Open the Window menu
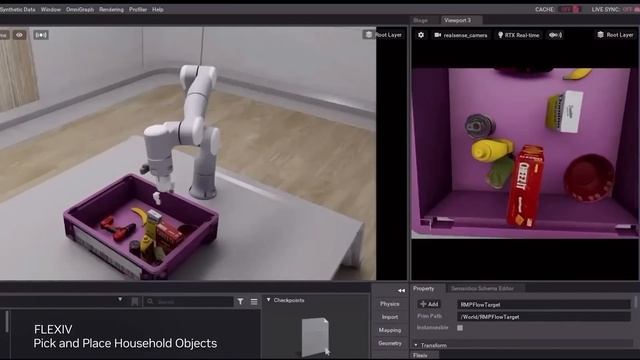Viewport: 640px width, 360px height. click(51, 9)
